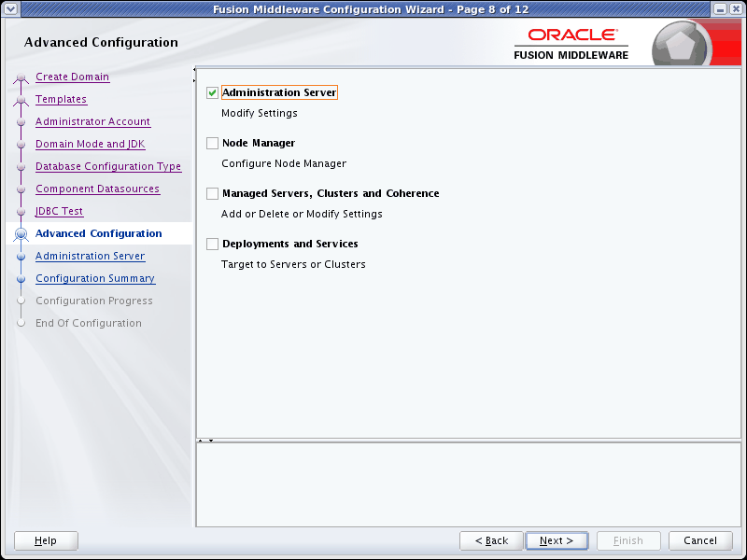This screenshot has width=747, height=560.
Task: Click the Configure Node Manager description text
Action: pyautogui.click(x=284, y=164)
